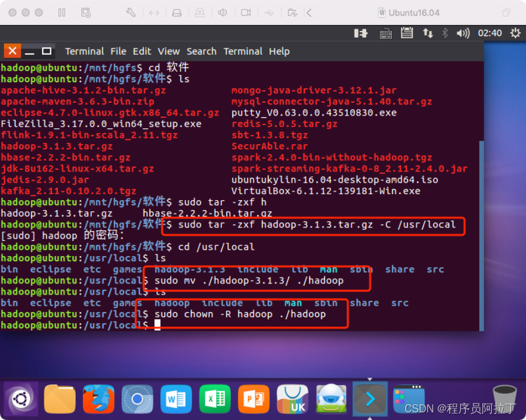526x420 pixels.
Task: Open the Trash from the dock
Action: coord(504,399)
